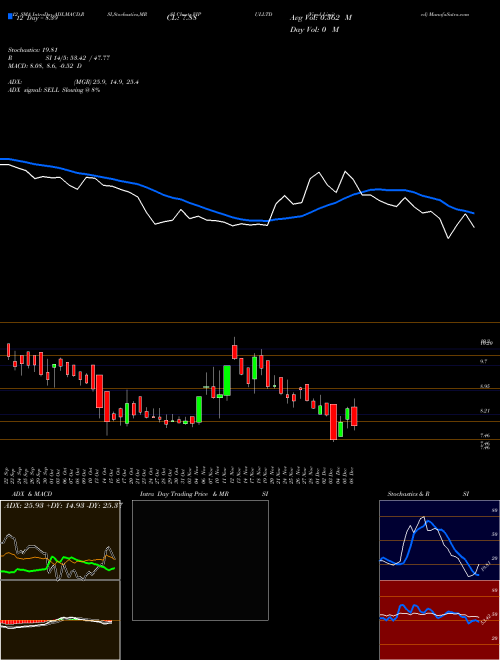Click the large green candlestick mid-November
Image resolution: width=500 pixels, height=660 pixels.
point(227,381)
